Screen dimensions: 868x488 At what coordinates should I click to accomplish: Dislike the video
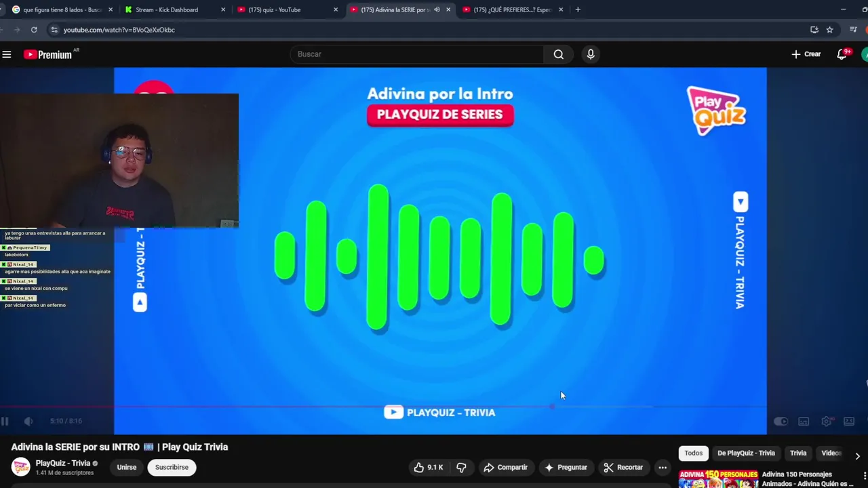461,467
